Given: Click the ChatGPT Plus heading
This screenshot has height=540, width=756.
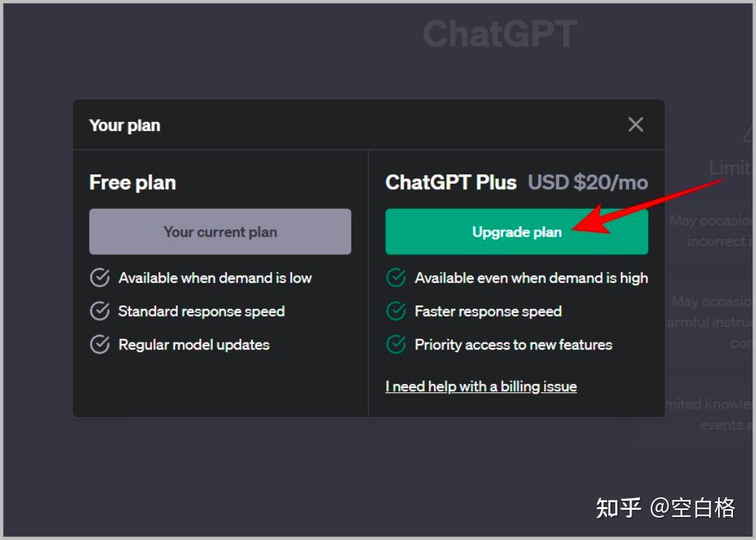Looking at the screenshot, I should click(451, 183).
